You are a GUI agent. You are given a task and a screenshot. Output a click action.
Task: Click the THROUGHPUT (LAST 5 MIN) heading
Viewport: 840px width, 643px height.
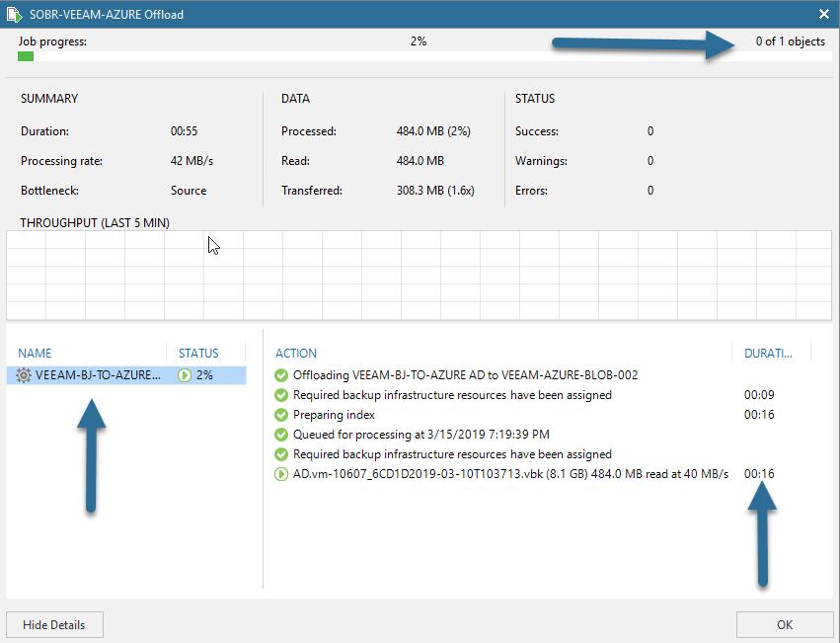tap(95, 223)
